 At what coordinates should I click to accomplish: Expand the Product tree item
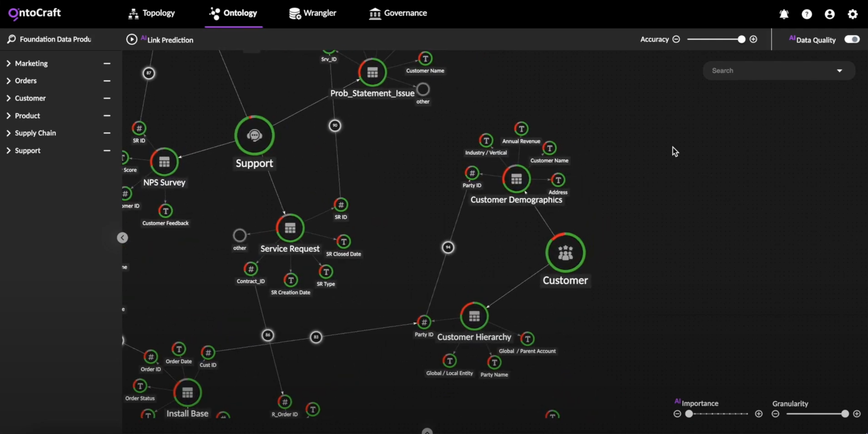pyautogui.click(x=8, y=116)
